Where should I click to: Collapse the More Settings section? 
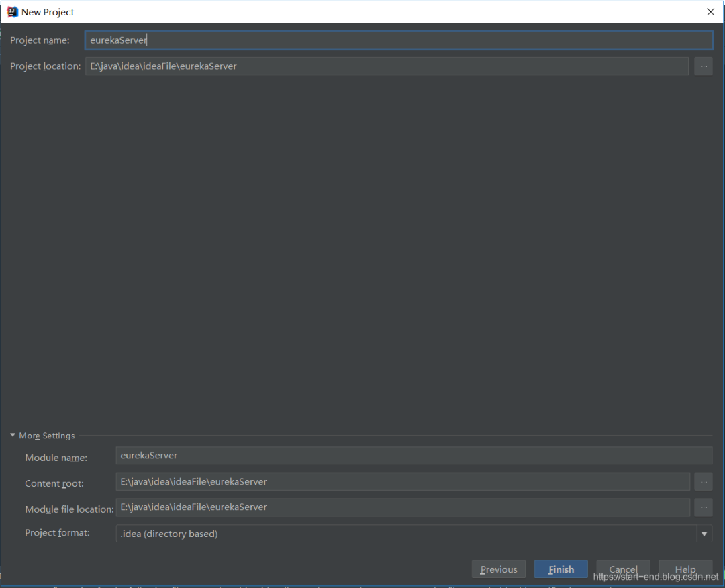pos(42,436)
